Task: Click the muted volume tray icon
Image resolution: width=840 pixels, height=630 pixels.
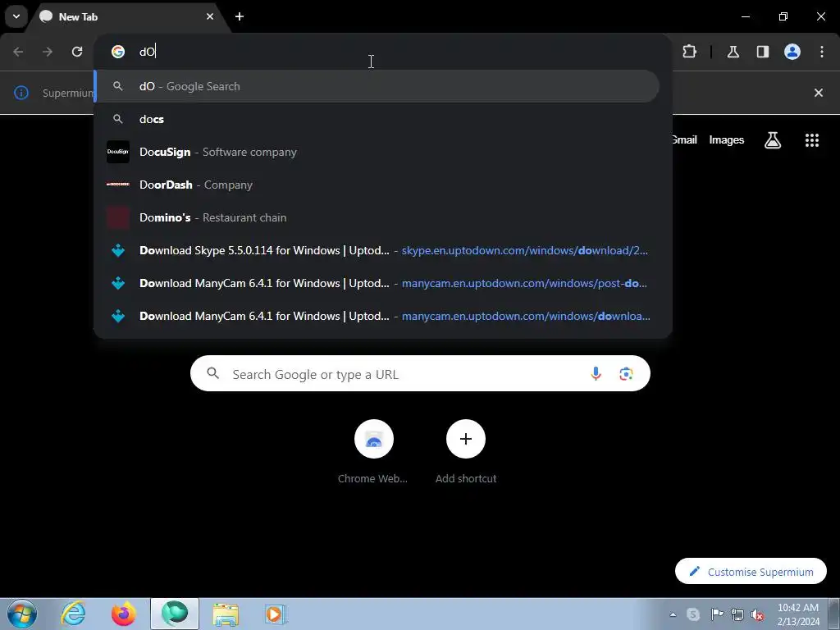Action: pyautogui.click(x=757, y=614)
